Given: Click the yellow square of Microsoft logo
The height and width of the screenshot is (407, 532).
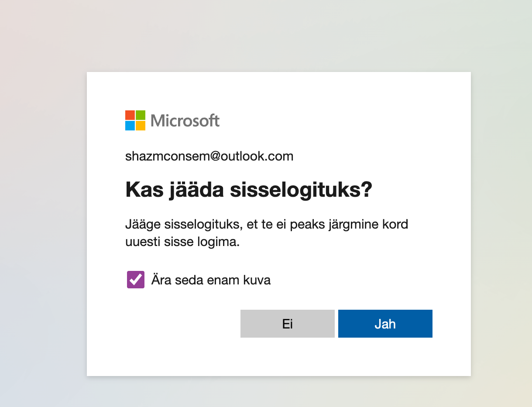Looking at the screenshot, I should click(x=141, y=126).
